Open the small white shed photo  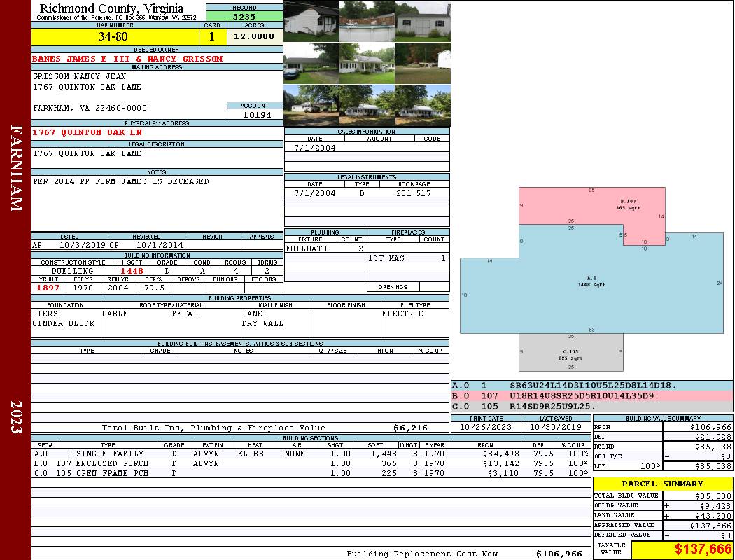[423, 63]
